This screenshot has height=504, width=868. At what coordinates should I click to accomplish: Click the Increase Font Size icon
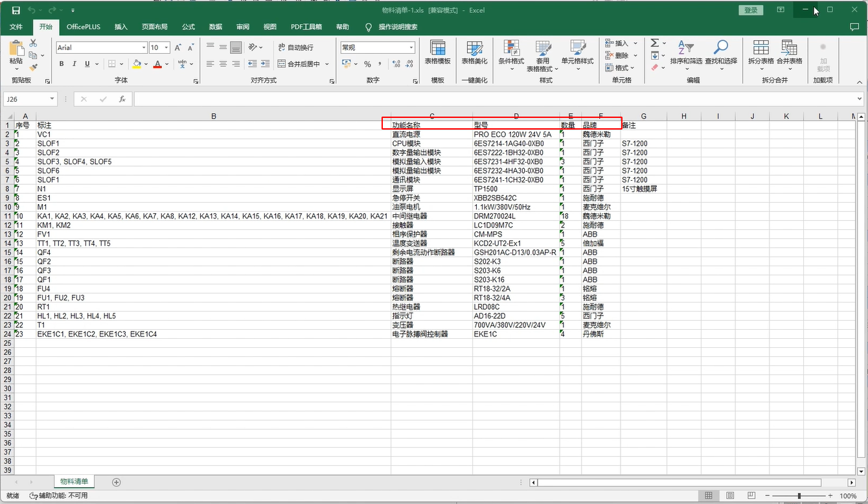point(179,48)
